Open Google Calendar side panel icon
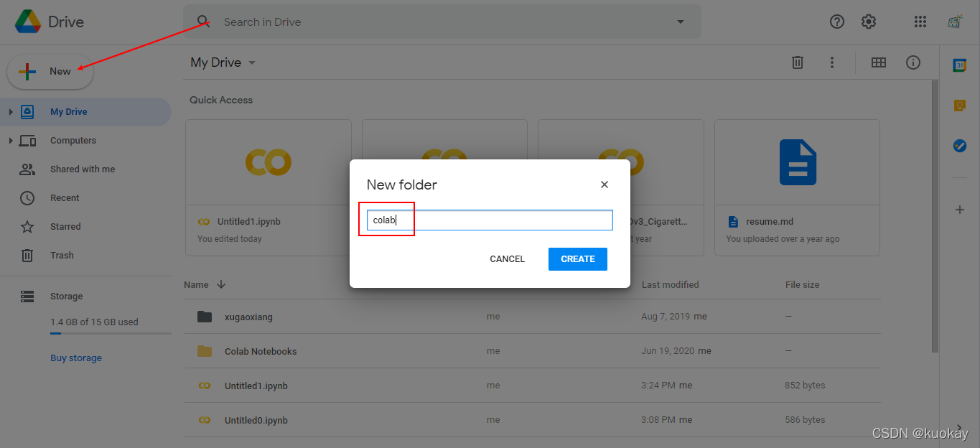The width and height of the screenshot is (980, 448). coord(959,65)
